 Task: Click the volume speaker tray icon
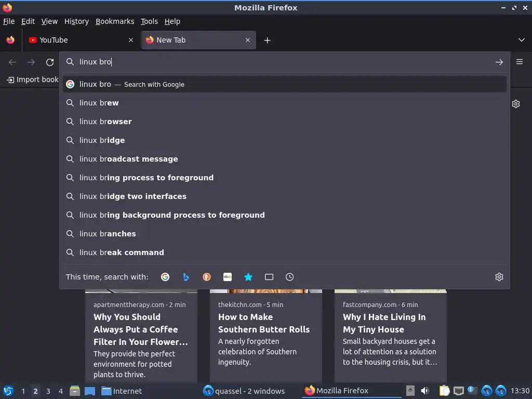425,391
